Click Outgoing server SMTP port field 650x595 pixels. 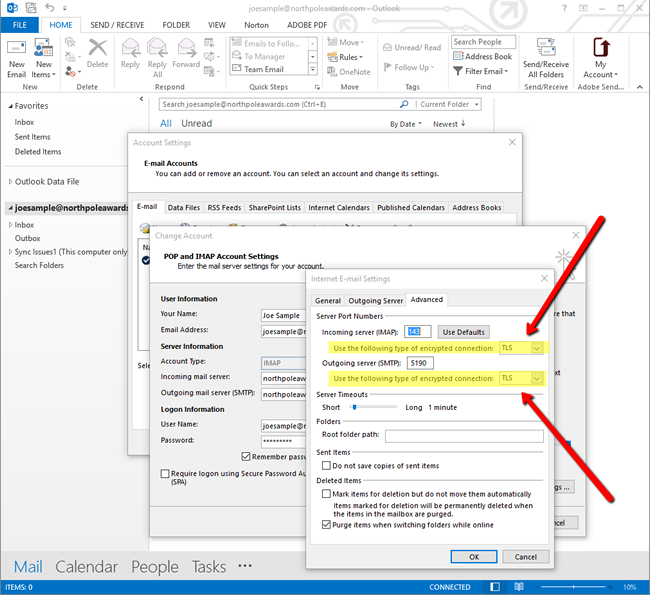[x=420, y=363]
